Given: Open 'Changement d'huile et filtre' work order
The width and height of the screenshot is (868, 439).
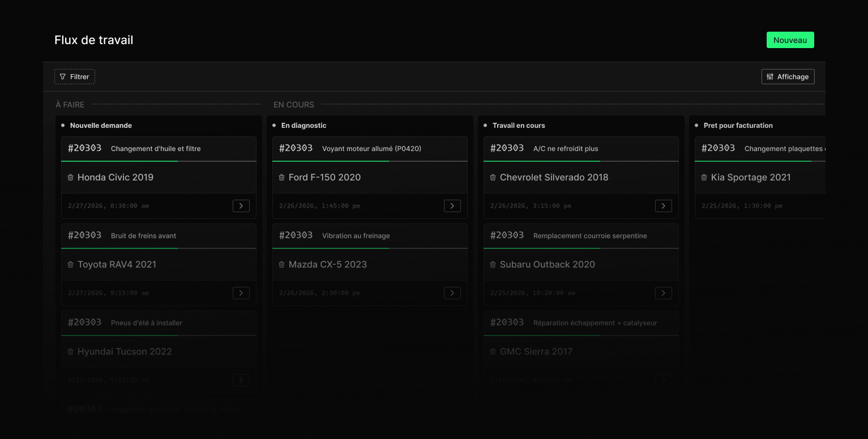Looking at the screenshot, I should coord(156,149).
